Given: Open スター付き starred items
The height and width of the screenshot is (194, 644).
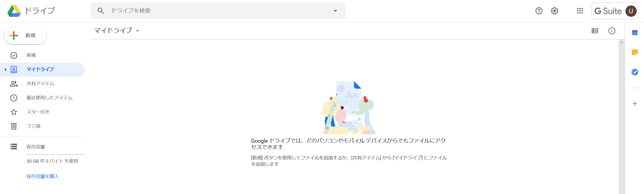Looking at the screenshot, I should point(38,112).
